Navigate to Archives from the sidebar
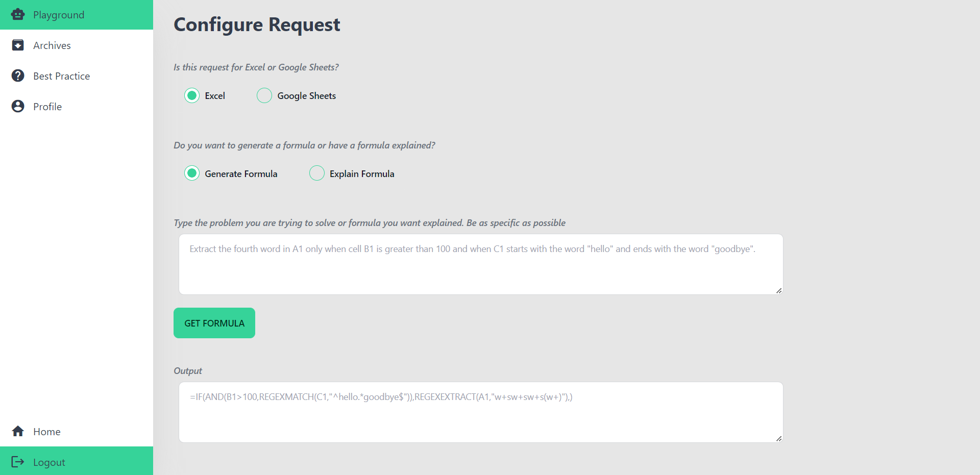 pos(52,45)
